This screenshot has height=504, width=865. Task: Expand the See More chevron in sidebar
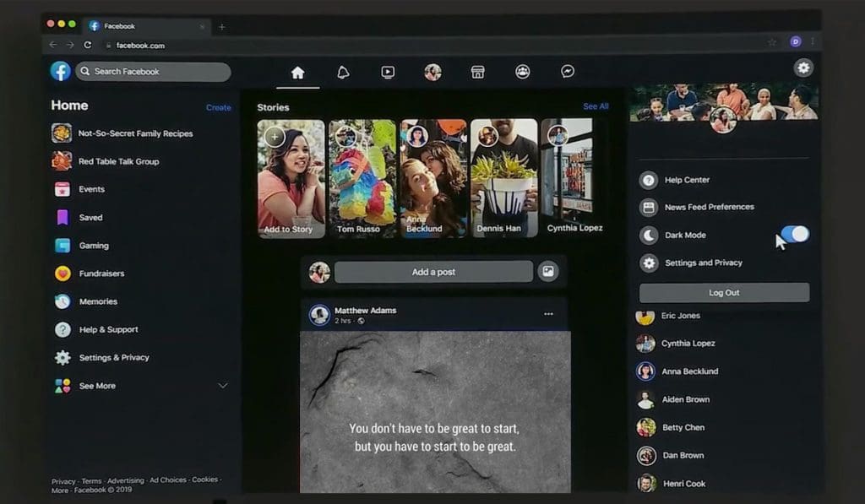point(223,386)
